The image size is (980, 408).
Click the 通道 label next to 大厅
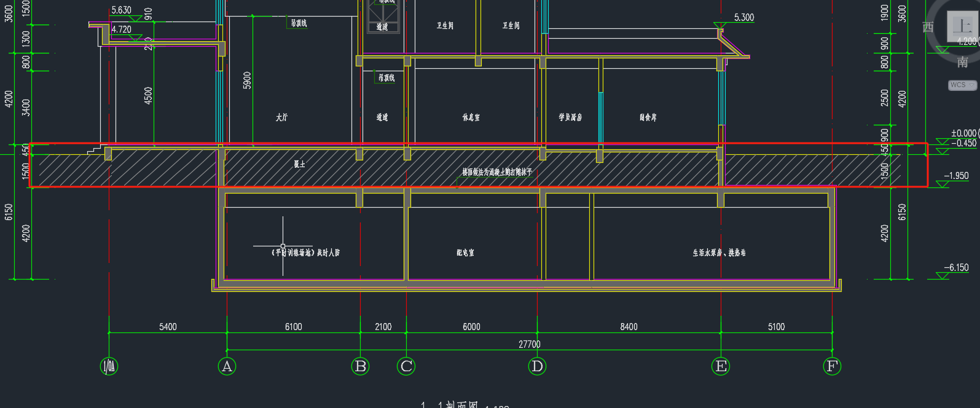click(382, 117)
